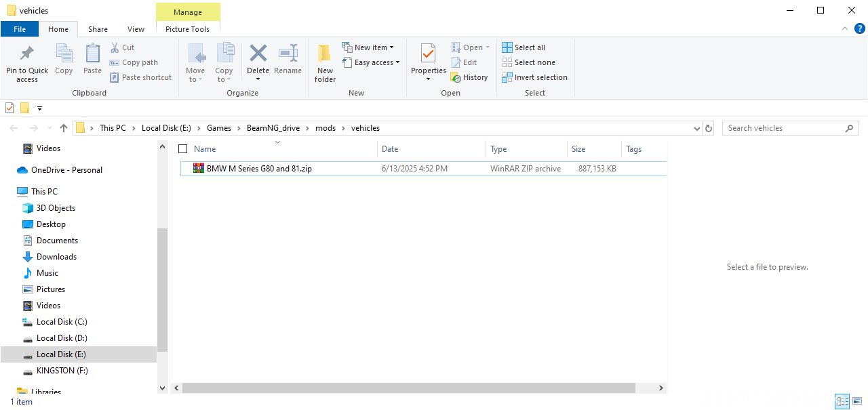Switch to Details view

tap(842, 402)
